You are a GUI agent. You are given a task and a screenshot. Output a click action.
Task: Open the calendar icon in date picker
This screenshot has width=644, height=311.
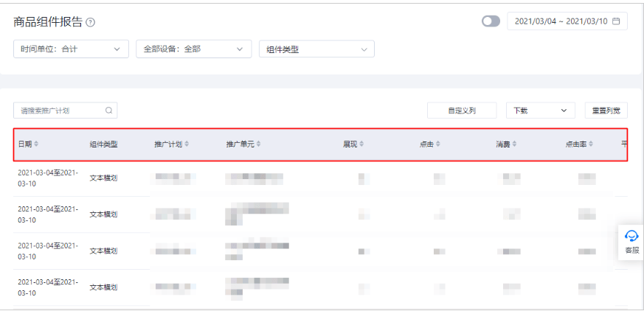click(x=616, y=21)
